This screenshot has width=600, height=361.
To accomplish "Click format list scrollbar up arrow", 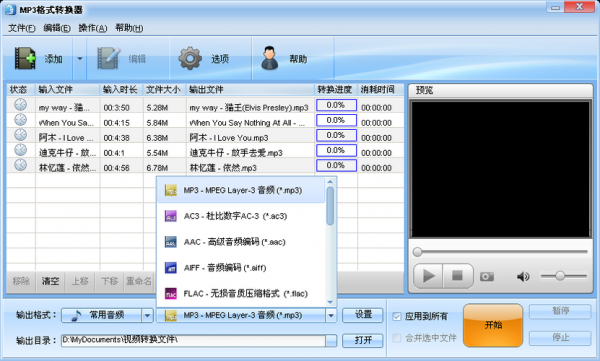I will click(330, 181).
